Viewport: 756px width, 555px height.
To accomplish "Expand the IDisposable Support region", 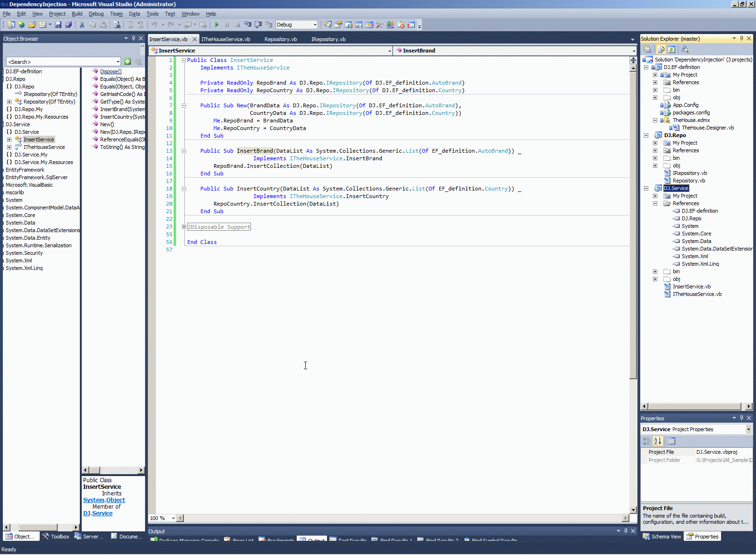I will coord(184,227).
